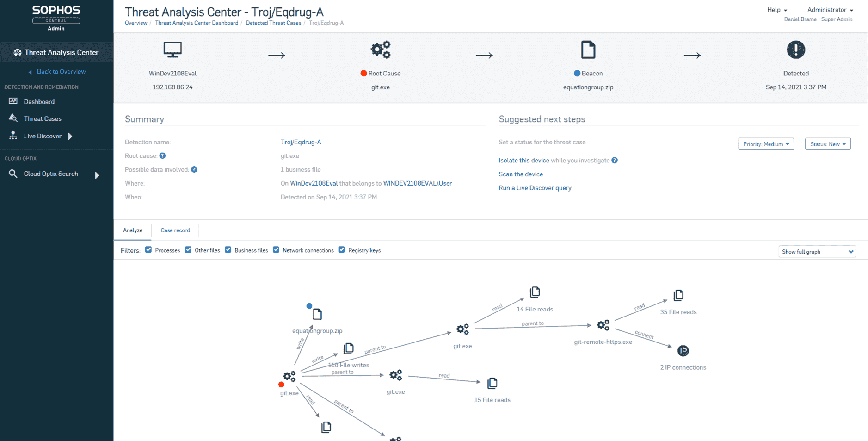Select root cause git.exe node with red dot
The image size is (868, 441).
[x=289, y=377]
